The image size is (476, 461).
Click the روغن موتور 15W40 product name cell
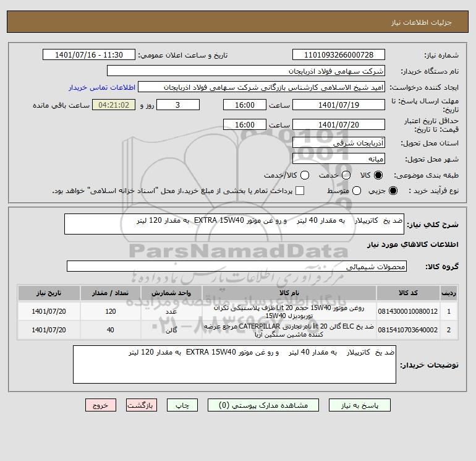pyautogui.click(x=289, y=311)
